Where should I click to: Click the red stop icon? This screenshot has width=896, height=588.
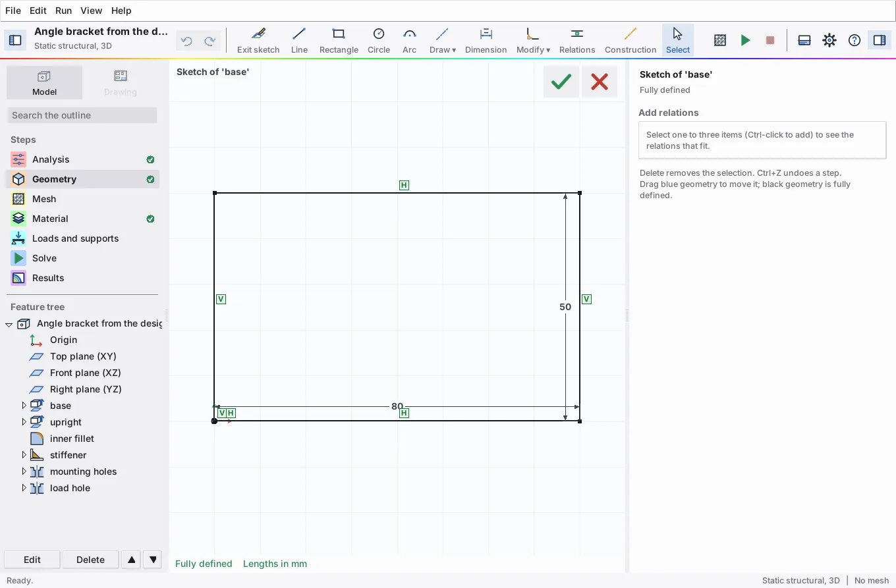pos(770,40)
